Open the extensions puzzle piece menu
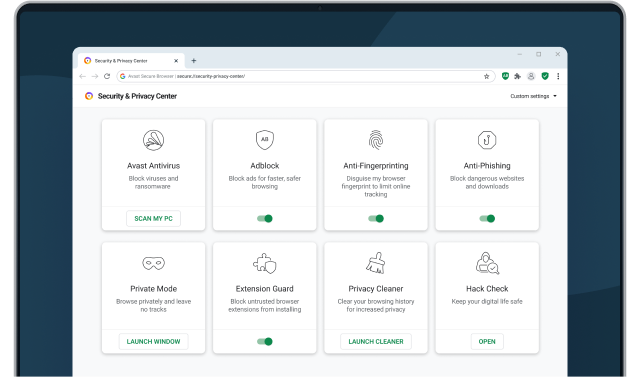Viewport: 640px width, 377px height. tap(518, 76)
